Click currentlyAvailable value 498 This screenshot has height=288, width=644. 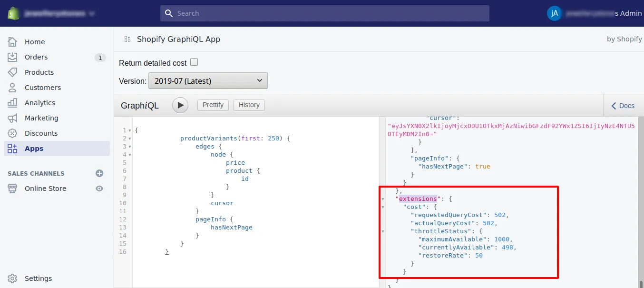tap(507, 248)
